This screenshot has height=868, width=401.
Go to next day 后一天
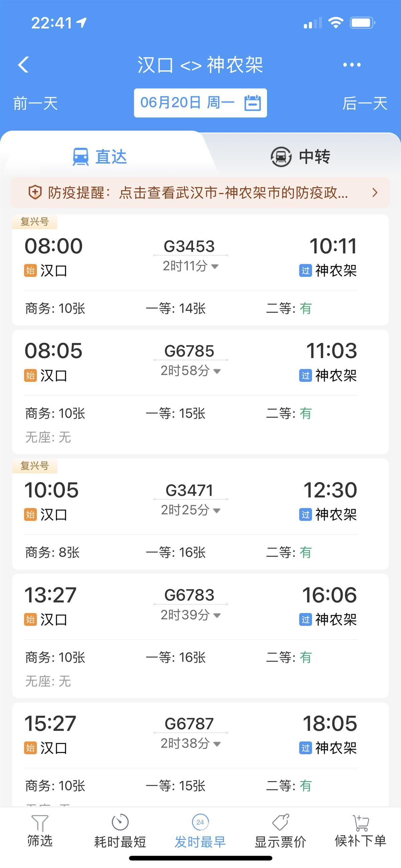(x=365, y=103)
